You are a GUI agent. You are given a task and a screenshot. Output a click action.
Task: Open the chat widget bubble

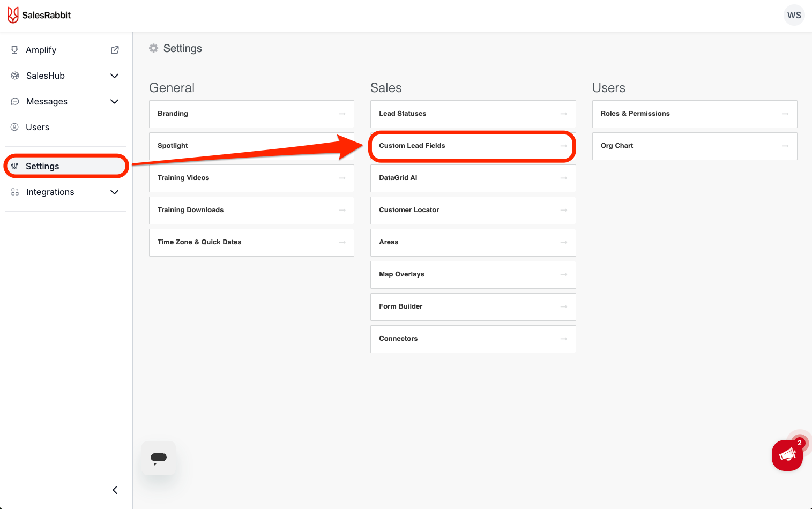tap(159, 458)
